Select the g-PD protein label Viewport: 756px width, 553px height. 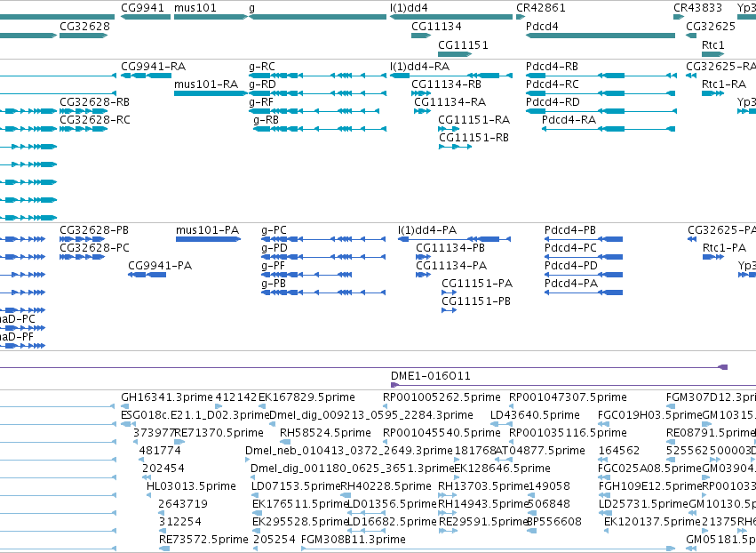(x=275, y=247)
